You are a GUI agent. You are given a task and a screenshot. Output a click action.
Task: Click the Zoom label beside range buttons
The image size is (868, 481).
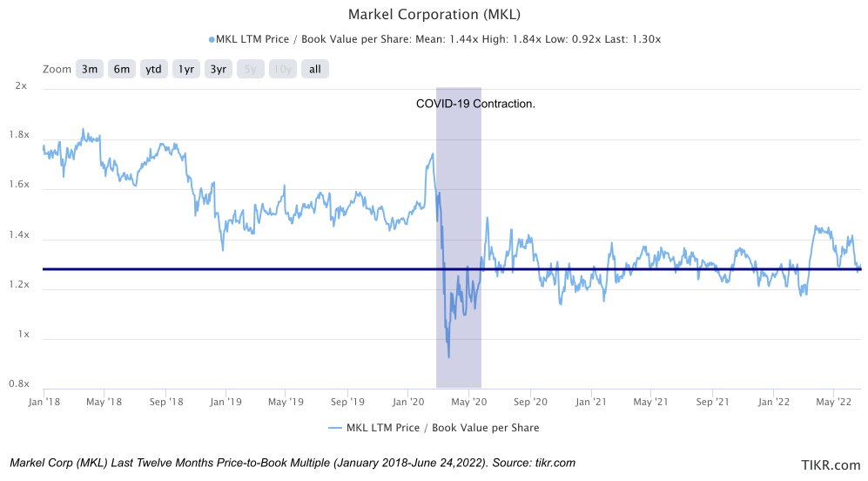coord(57,70)
